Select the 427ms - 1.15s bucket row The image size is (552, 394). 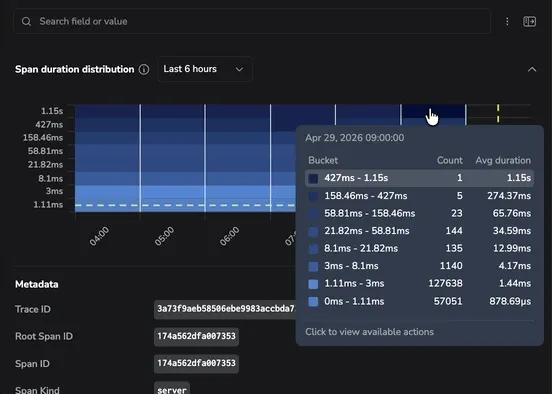[419, 178]
